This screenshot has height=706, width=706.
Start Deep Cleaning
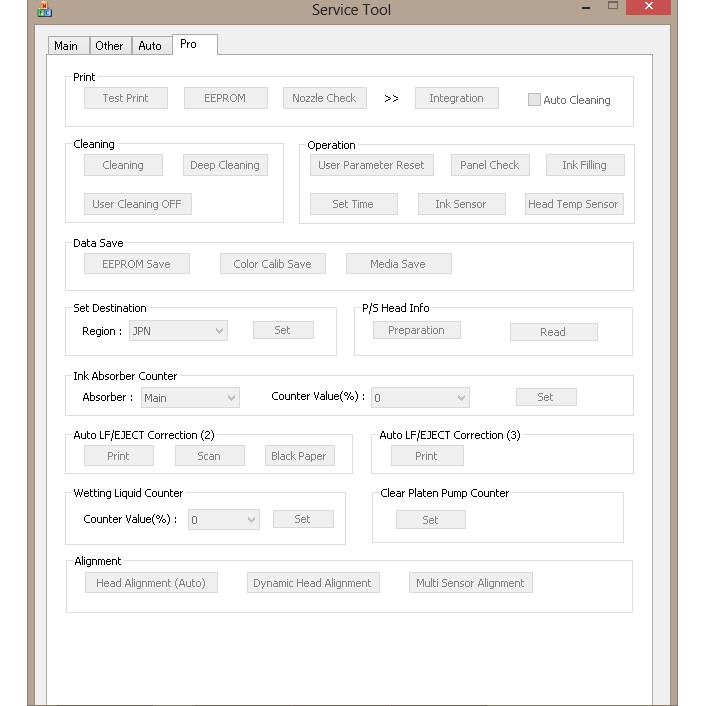tap(225, 165)
